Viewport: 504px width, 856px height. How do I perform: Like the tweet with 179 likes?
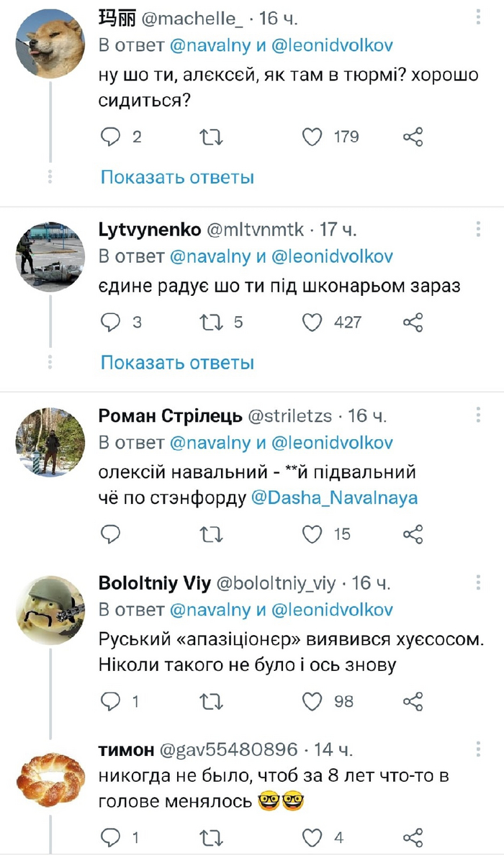tap(312, 137)
